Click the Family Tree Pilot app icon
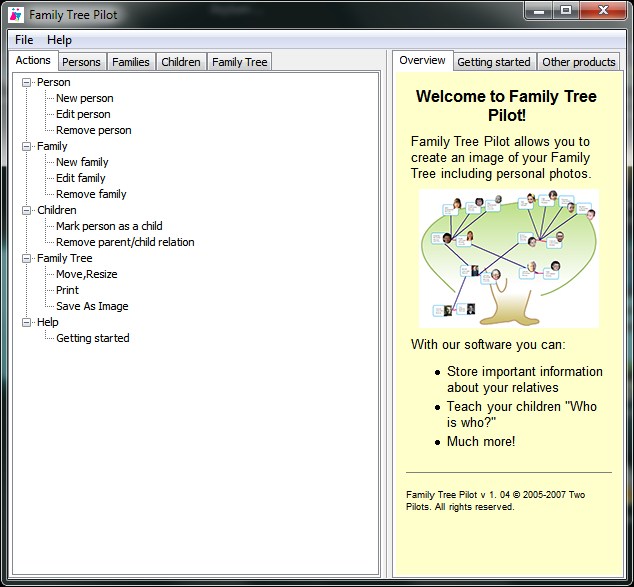 15,15
